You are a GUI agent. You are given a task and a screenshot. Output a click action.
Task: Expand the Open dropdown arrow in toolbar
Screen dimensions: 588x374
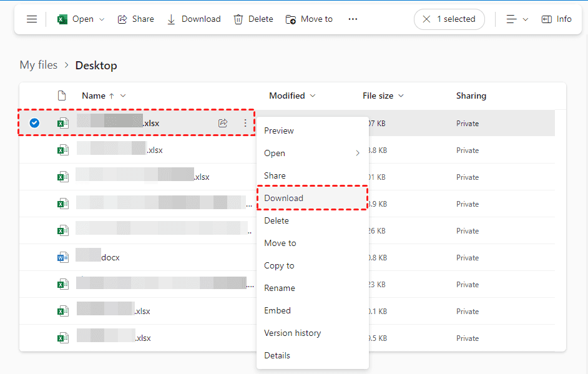[x=102, y=19]
